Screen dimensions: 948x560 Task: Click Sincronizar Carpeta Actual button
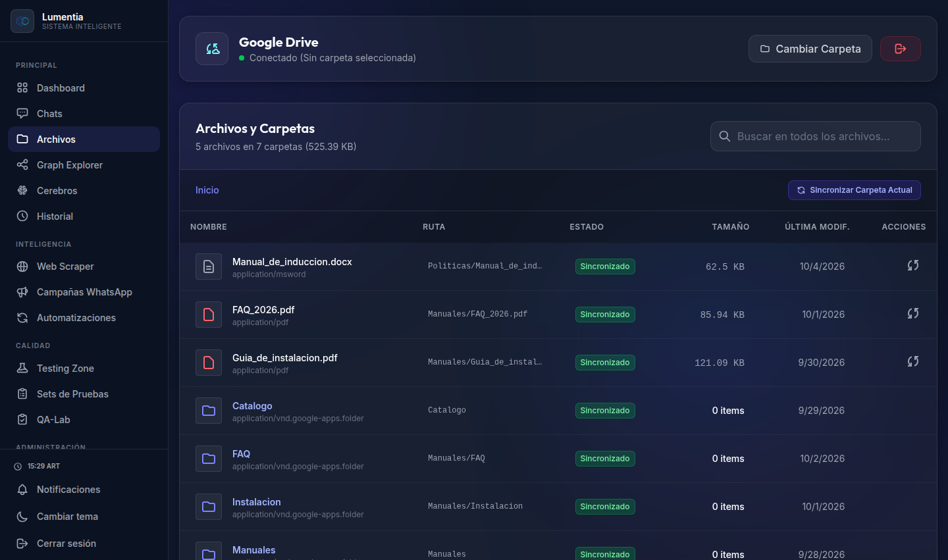855,190
